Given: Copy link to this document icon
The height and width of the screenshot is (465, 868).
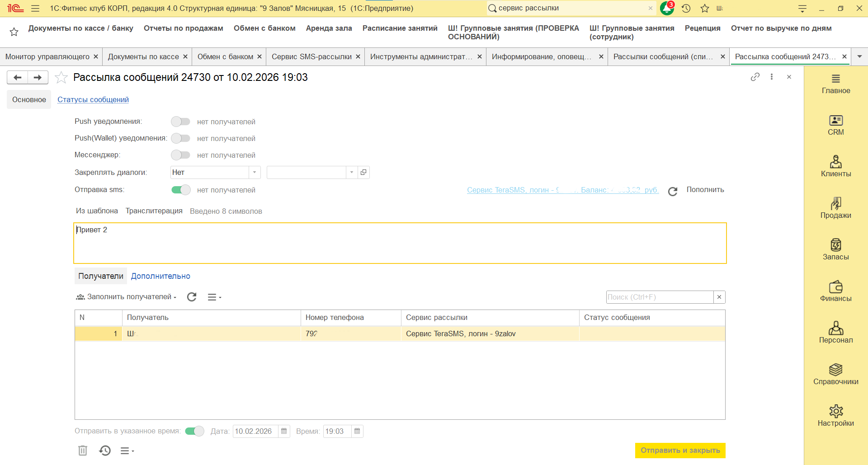Looking at the screenshot, I should (x=755, y=77).
